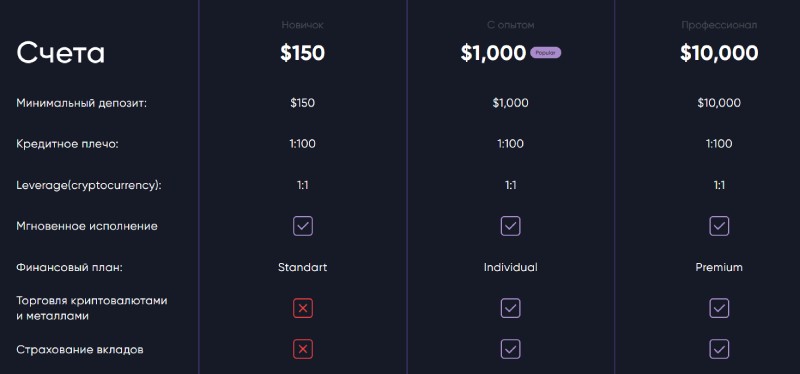Click the Standart financial plan text
This screenshot has height=374, width=800.
coord(303,267)
